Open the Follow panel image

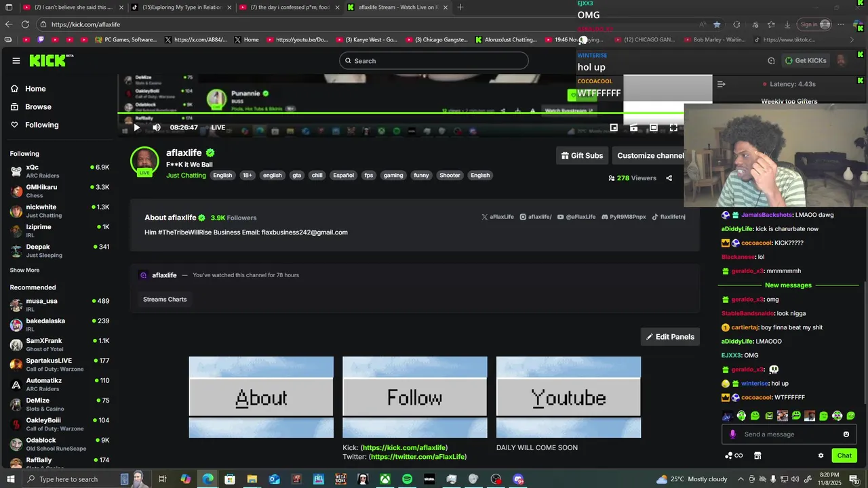(x=414, y=397)
